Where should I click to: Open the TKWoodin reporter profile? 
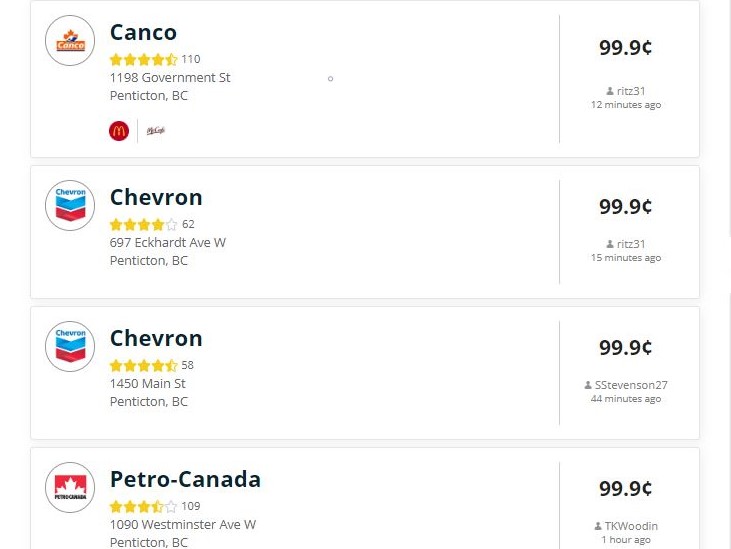click(631, 526)
